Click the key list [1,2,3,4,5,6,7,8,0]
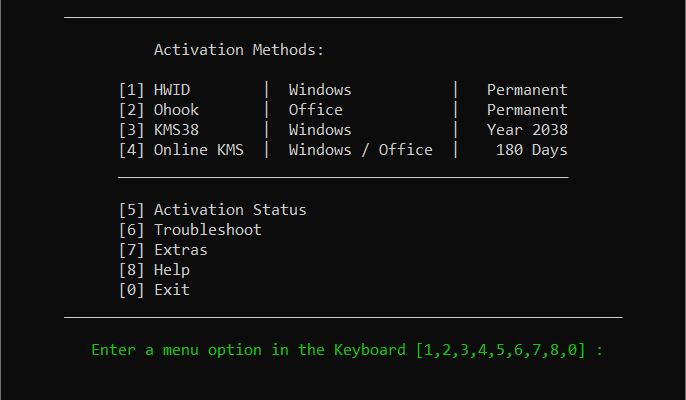The height and width of the screenshot is (400, 686). (x=500, y=351)
